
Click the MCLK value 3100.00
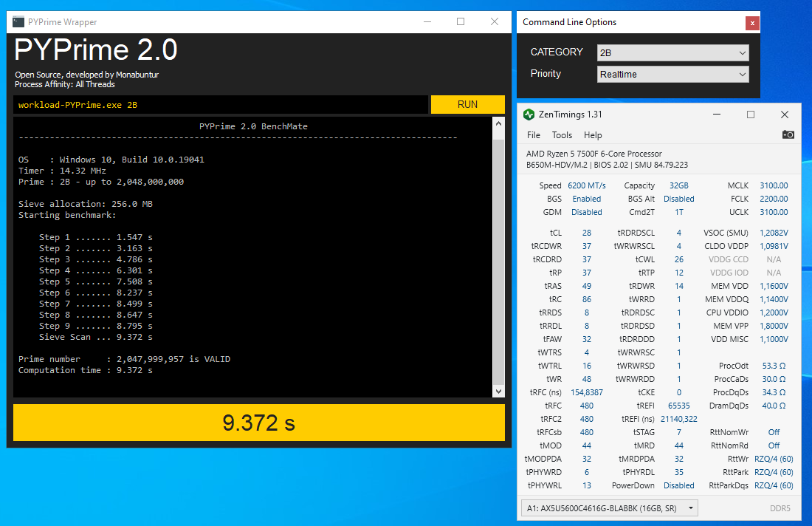tap(774, 185)
